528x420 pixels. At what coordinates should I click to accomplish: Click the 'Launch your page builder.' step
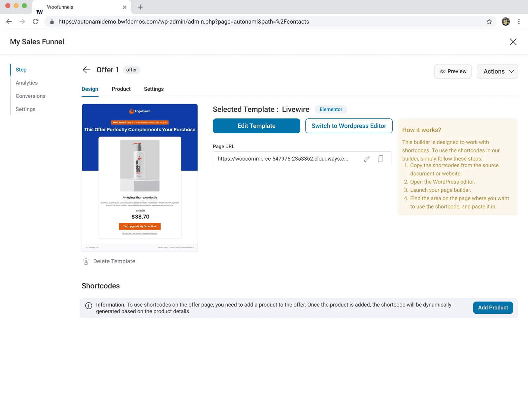441,190
